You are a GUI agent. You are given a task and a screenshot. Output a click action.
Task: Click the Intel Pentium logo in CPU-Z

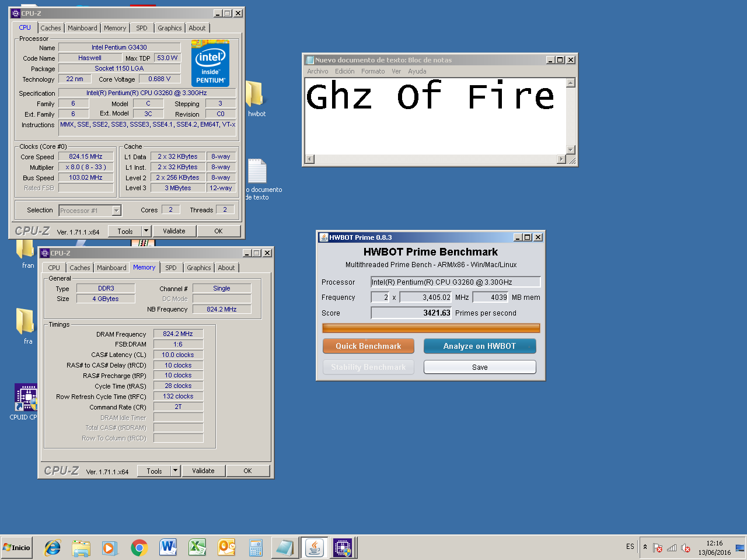pyautogui.click(x=210, y=63)
